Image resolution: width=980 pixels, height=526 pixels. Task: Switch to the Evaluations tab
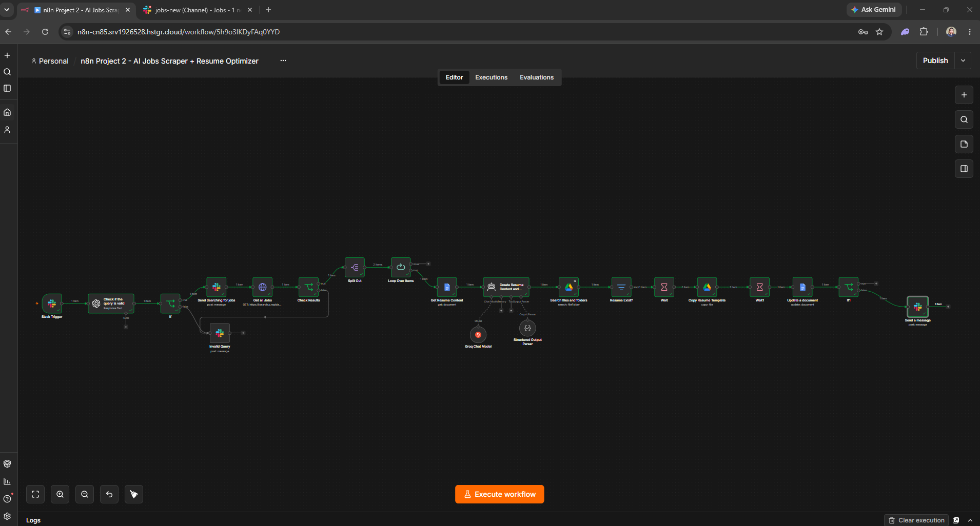point(537,77)
